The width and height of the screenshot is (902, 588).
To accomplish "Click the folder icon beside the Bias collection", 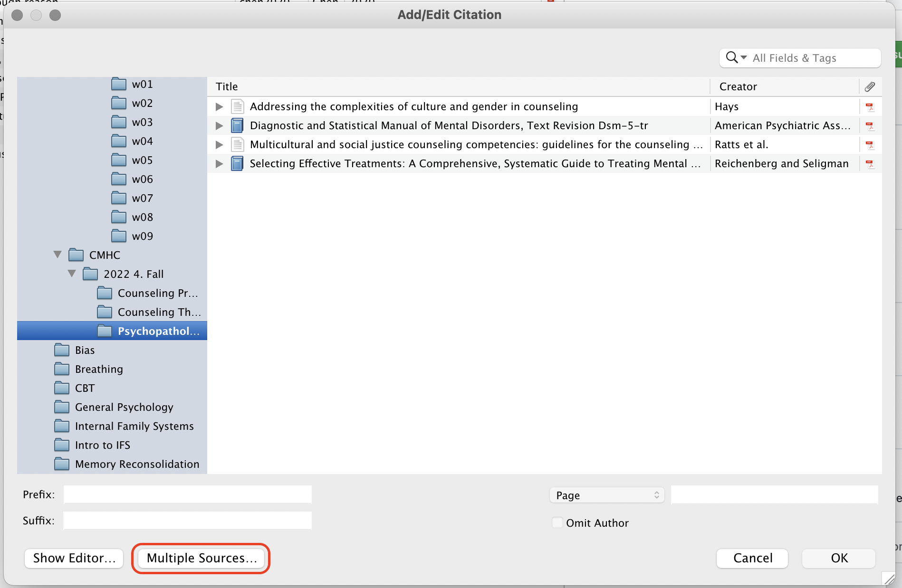I will pos(61,350).
